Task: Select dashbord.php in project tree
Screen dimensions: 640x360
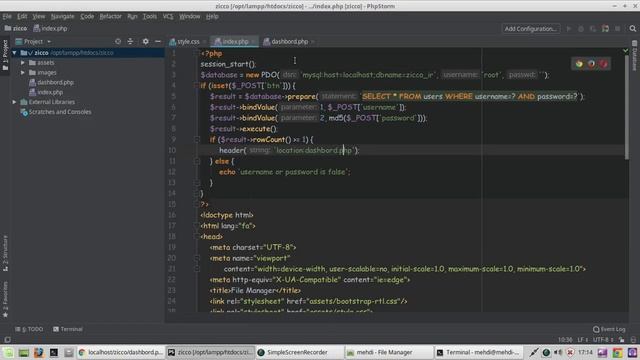Action: click(x=51, y=82)
